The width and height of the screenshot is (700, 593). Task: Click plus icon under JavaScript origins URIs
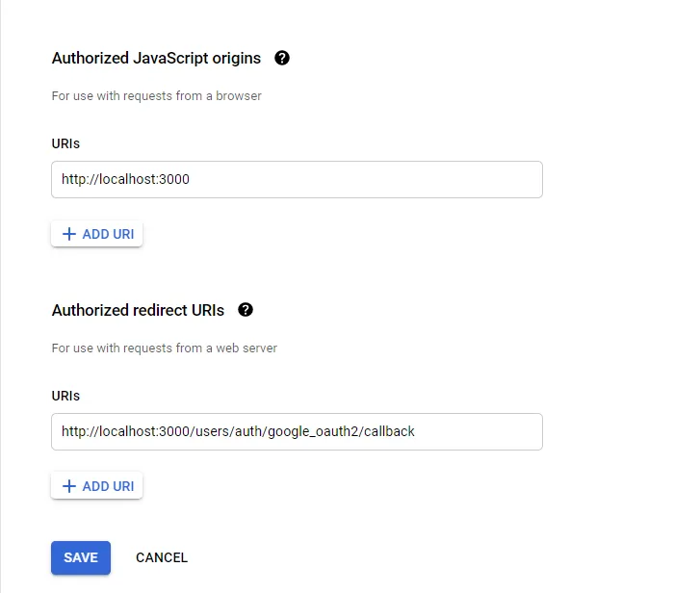68,234
